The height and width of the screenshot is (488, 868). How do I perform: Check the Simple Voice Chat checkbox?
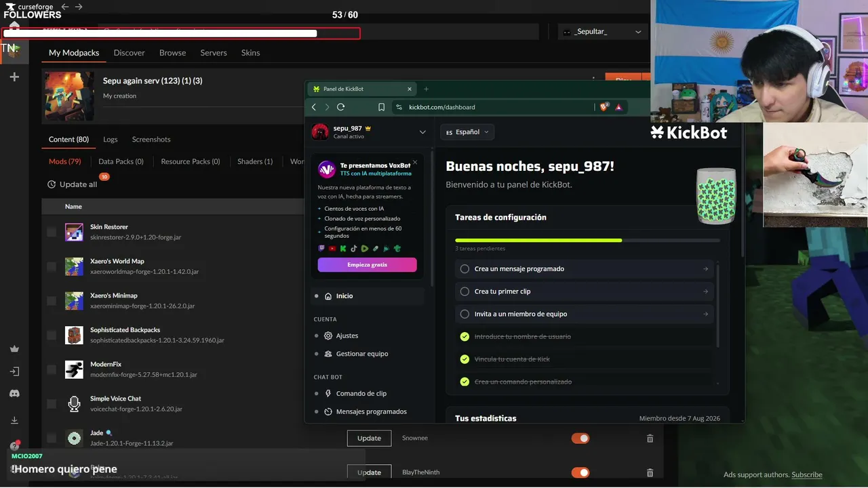coord(52,404)
